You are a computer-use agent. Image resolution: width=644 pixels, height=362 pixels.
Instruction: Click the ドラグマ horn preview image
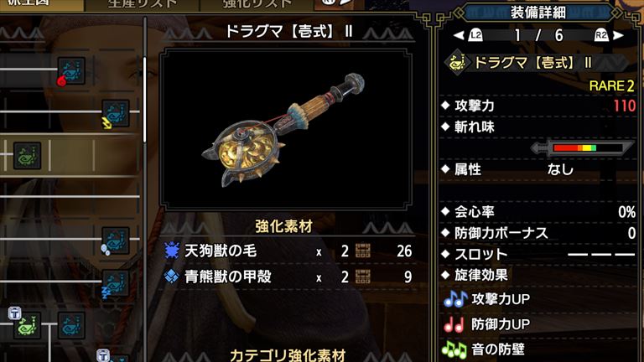point(285,129)
